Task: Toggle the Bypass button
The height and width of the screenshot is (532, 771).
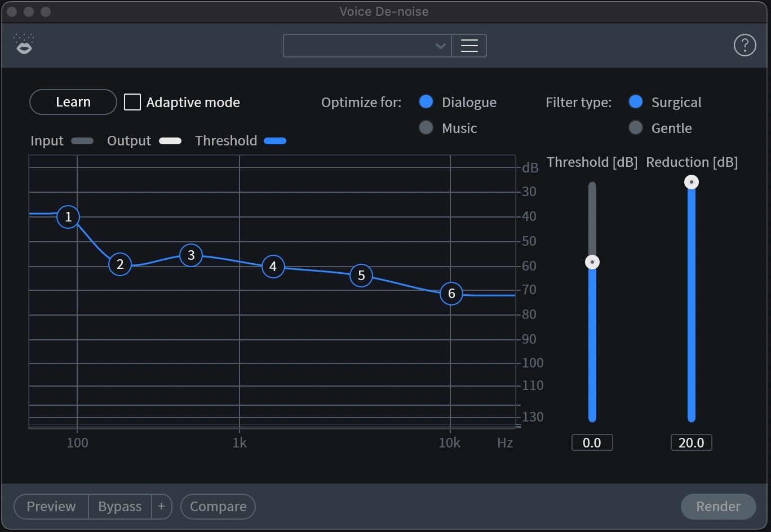Action: coord(120,507)
